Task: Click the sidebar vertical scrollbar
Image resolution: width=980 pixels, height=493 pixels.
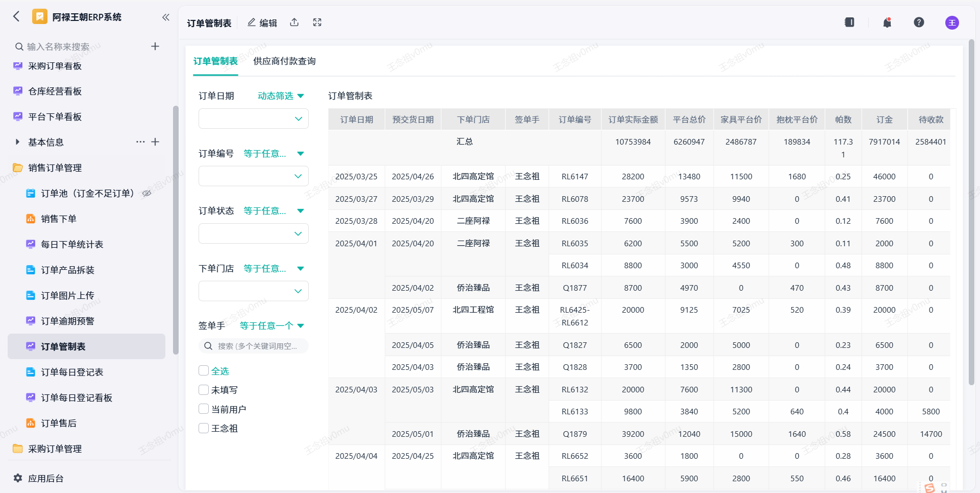Action: 176,230
